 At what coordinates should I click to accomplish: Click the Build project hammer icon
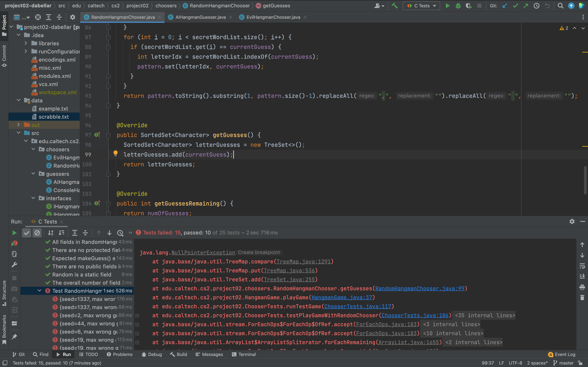point(395,6)
